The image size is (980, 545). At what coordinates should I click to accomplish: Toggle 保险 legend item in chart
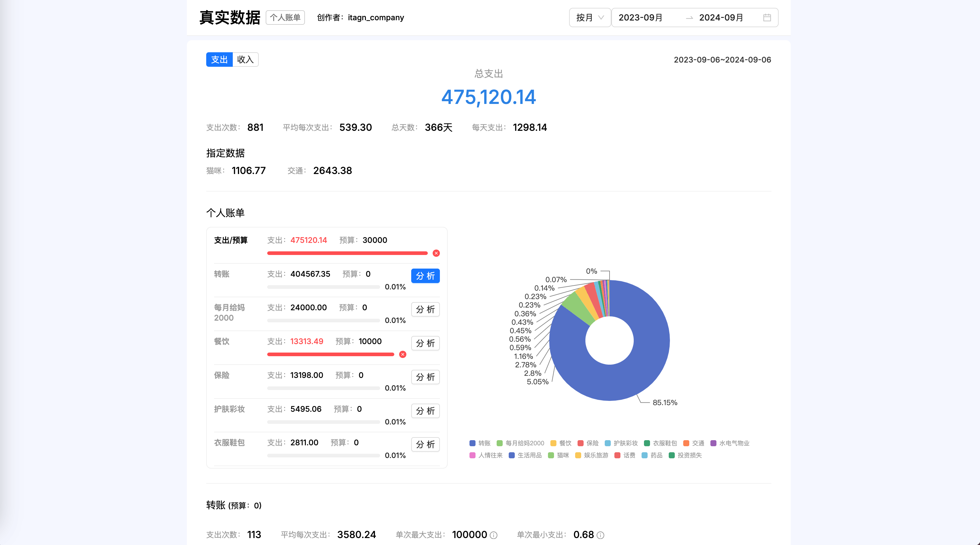(588, 443)
